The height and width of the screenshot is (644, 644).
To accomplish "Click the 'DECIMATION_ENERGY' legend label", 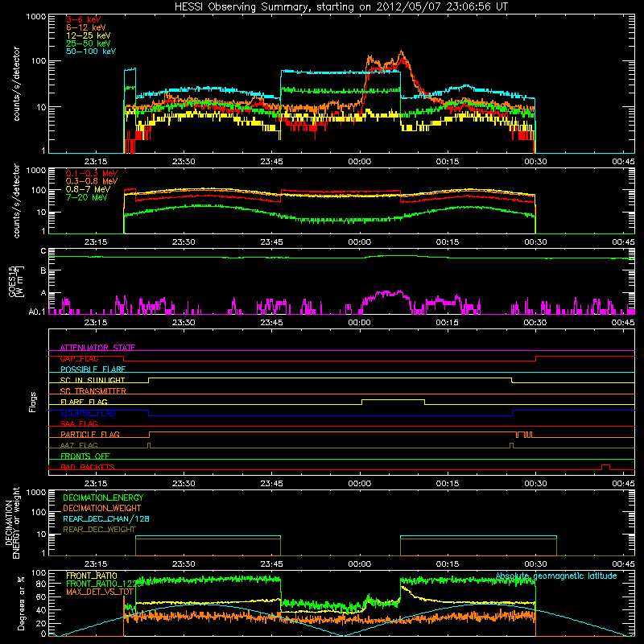I will pyautogui.click(x=103, y=497).
